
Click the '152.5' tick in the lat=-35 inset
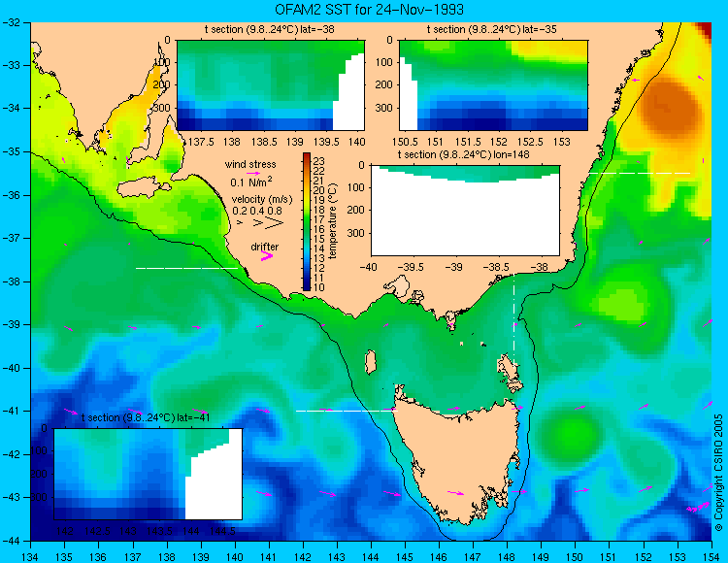(x=531, y=142)
